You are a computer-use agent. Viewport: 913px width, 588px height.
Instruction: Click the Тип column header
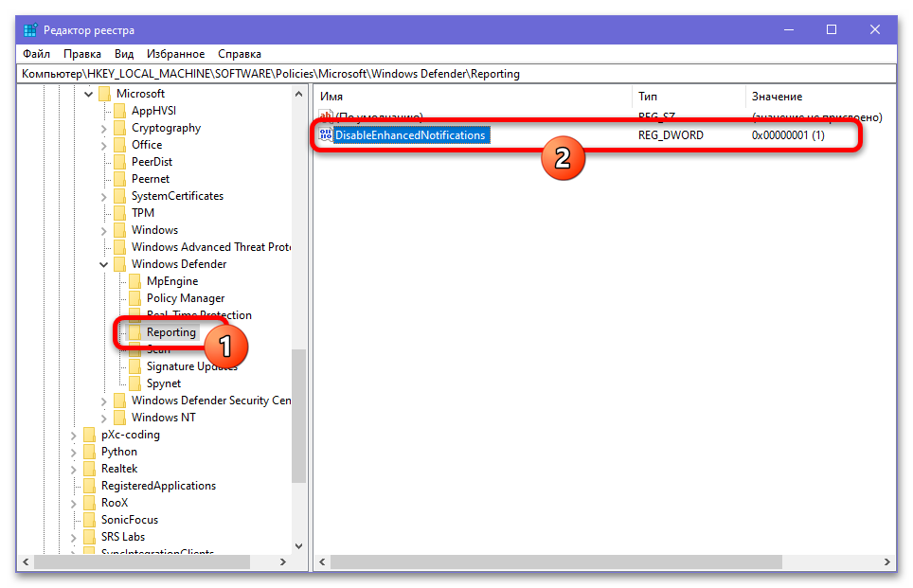coord(689,97)
